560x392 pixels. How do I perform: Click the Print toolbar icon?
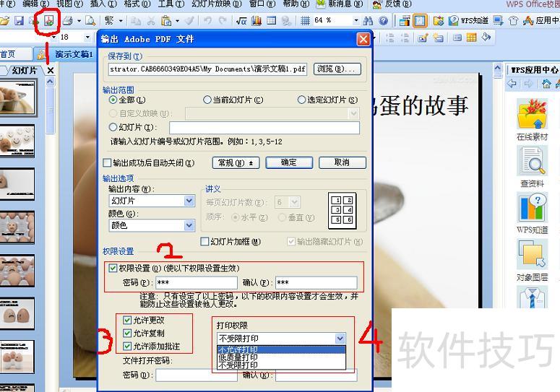67,21
